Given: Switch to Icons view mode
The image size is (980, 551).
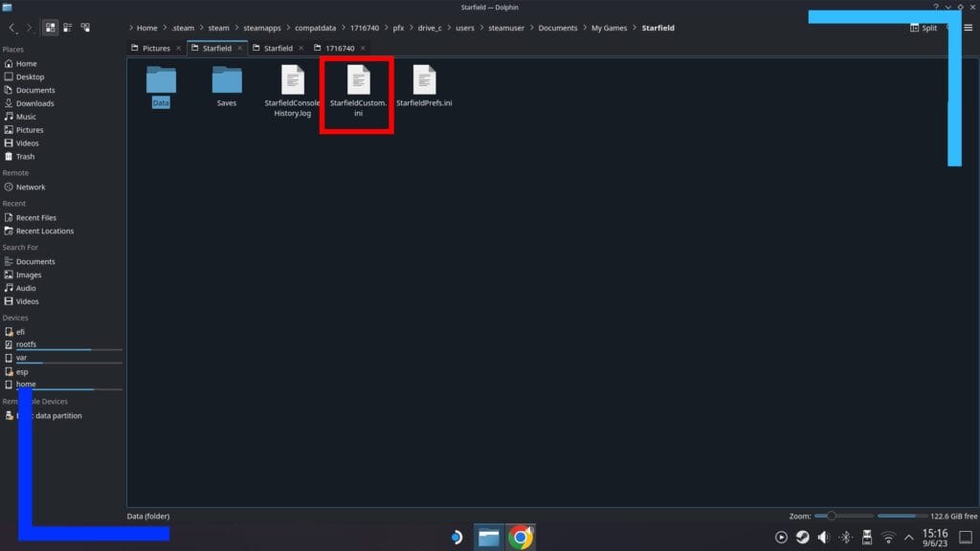Looking at the screenshot, I should 50,28.
